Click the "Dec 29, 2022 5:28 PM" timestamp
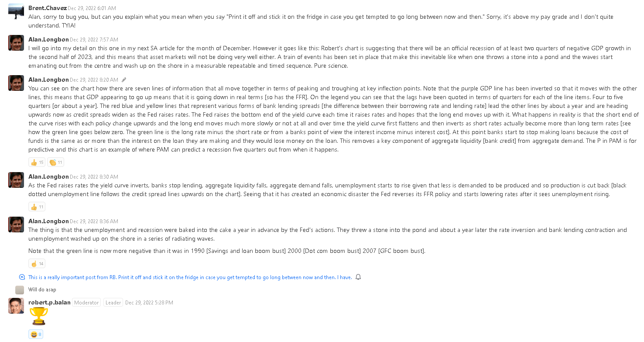The height and width of the screenshot is (342, 644). click(x=149, y=303)
